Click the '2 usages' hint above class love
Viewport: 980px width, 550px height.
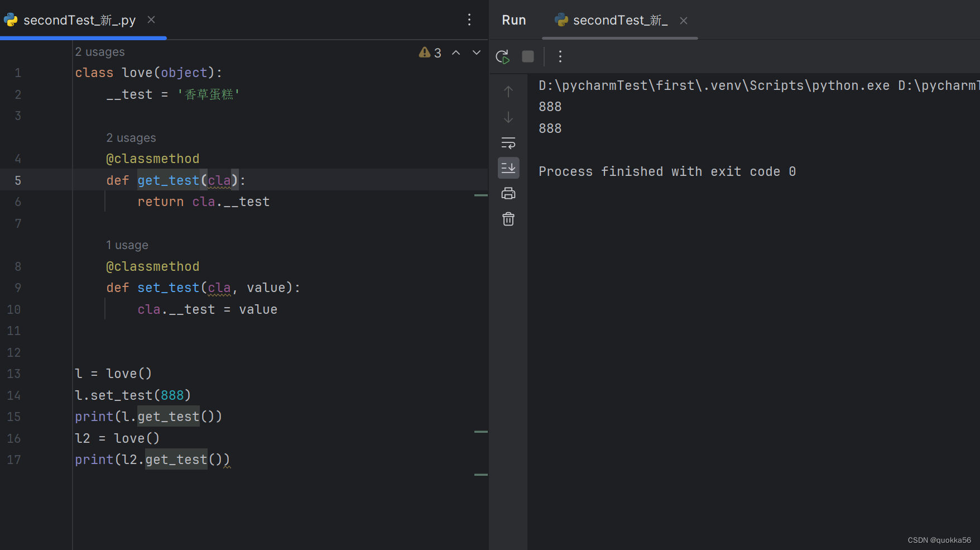(100, 52)
